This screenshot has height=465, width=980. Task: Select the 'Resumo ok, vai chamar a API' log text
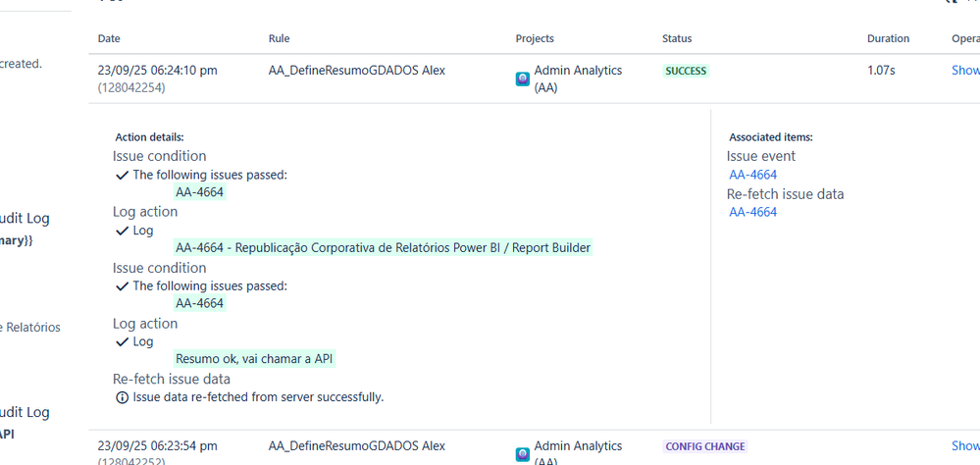pos(254,359)
